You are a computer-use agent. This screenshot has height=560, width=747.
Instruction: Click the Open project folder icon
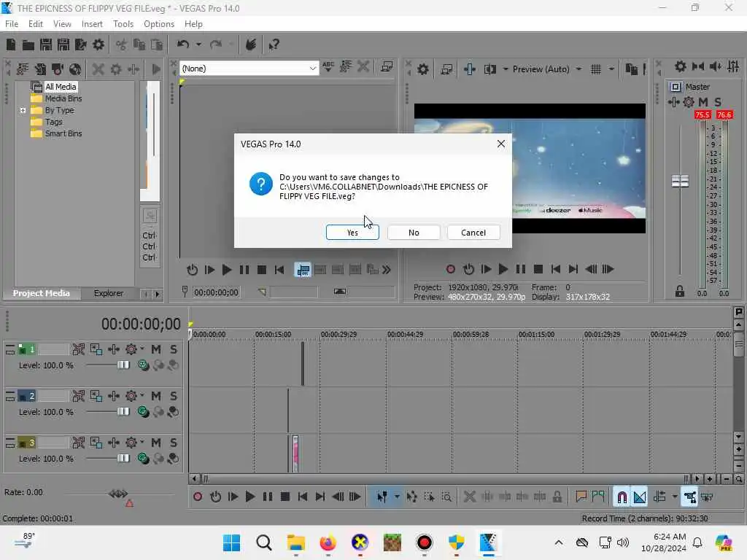click(x=28, y=44)
